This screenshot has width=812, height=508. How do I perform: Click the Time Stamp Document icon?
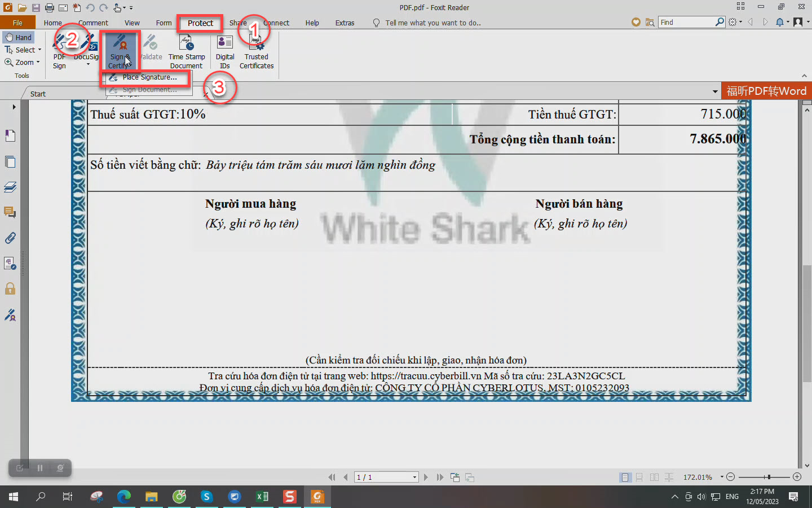click(186, 43)
